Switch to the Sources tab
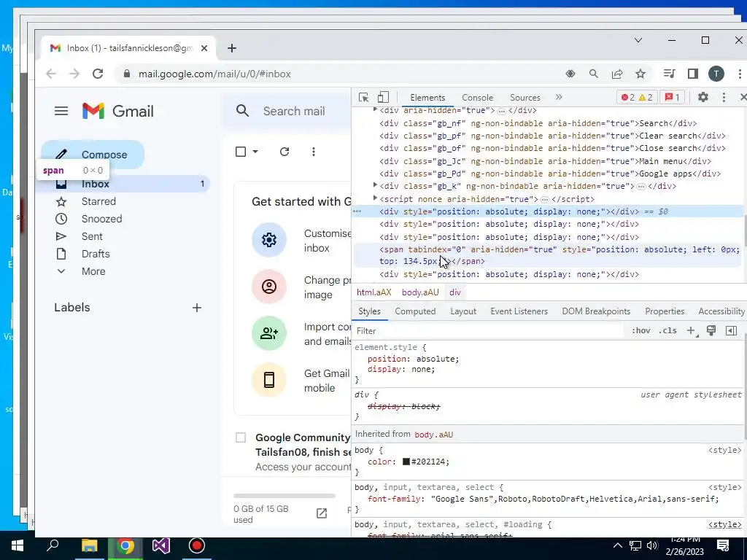This screenshot has width=747, height=560. point(525,98)
